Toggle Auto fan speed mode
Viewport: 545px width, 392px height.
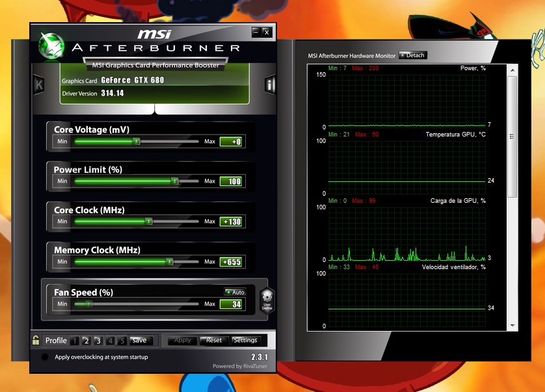coord(235,292)
